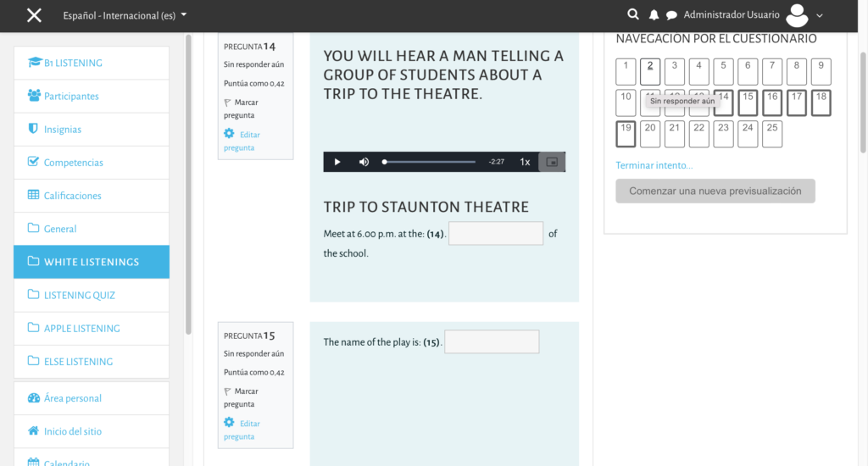Click the gear icon to edit question 14
The width and height of the screenshot is (868, 466).
(229, 134)
